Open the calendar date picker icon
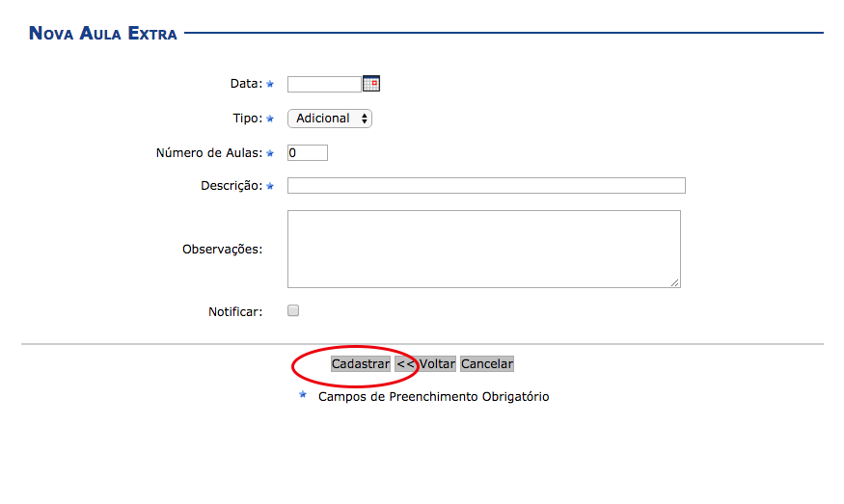844x504 pixels. [371, 84]
